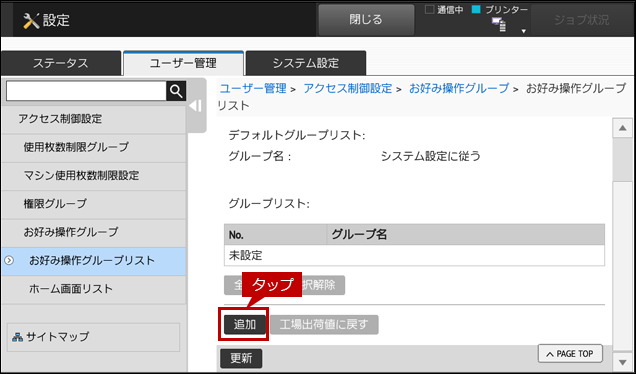The width and height of the screenshot is (636, 374).
Task: Open アクセス制御設定 in the sidebar
Action: click(93, 119)
